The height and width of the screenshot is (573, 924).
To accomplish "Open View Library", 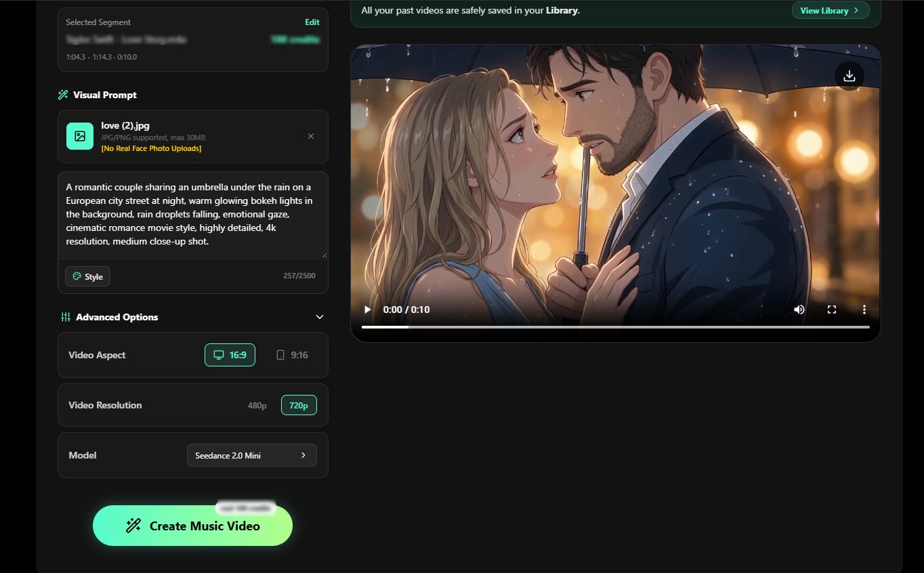I will tap(831, 10).
